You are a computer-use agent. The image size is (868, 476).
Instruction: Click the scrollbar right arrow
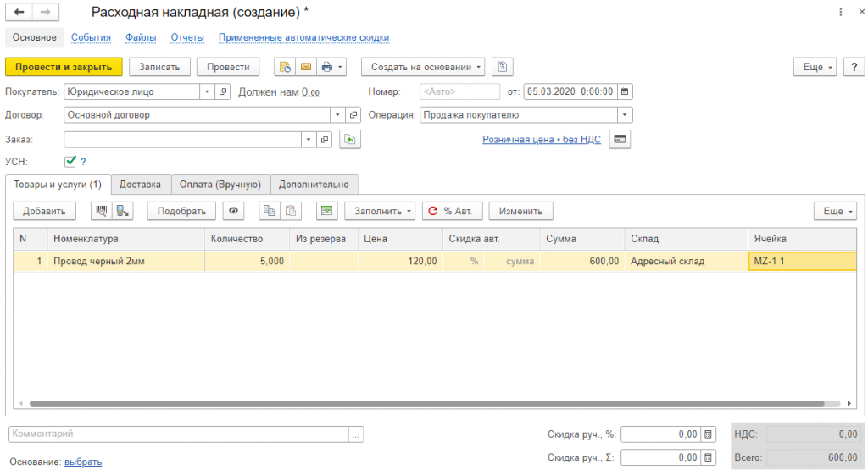click(x=849, y=403)
